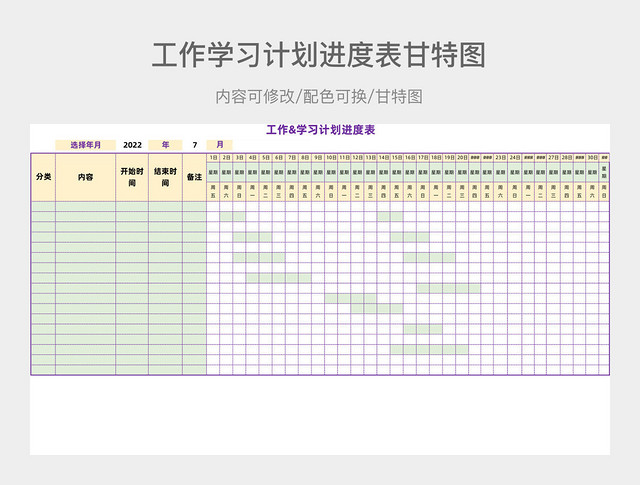Select the 19日 date header cell
The width and height of the screenshot is (640, 485).
[449, 158]
